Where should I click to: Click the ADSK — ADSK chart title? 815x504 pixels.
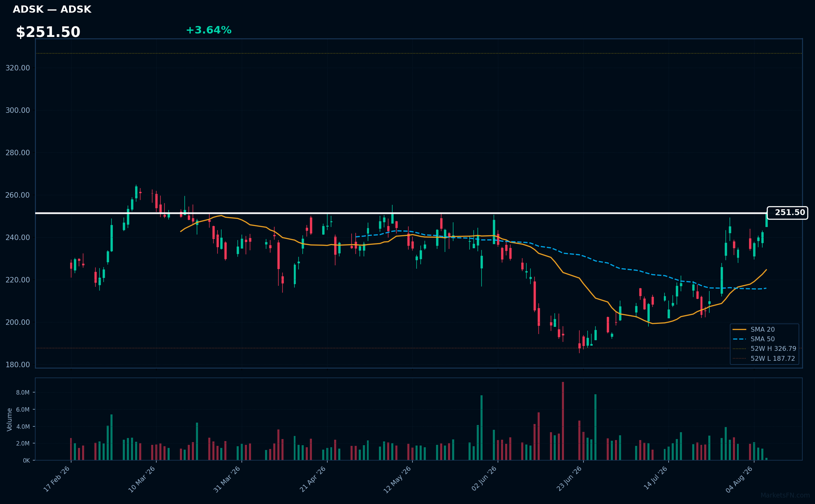pyautogui.click(x=52, y=10)
